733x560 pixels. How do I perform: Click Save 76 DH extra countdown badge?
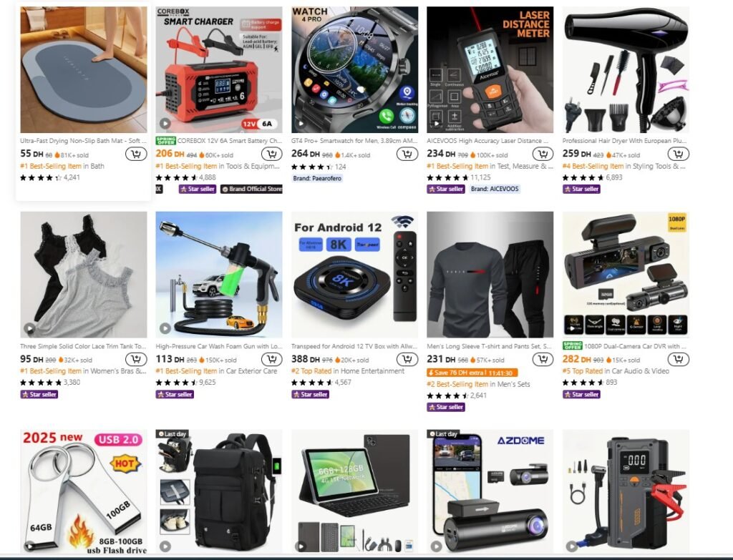472,373
